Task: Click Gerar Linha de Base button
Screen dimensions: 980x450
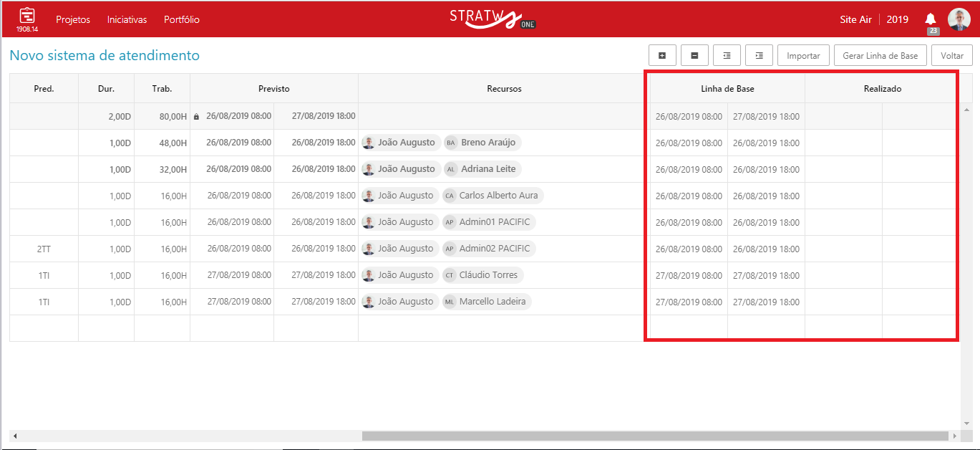Action: [880, 55]
